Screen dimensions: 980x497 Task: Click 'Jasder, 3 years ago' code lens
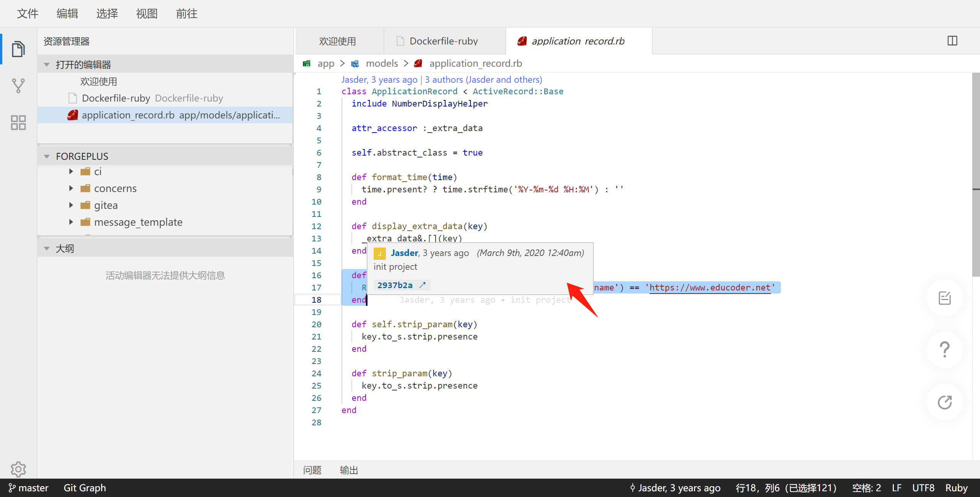click(379, 80)
